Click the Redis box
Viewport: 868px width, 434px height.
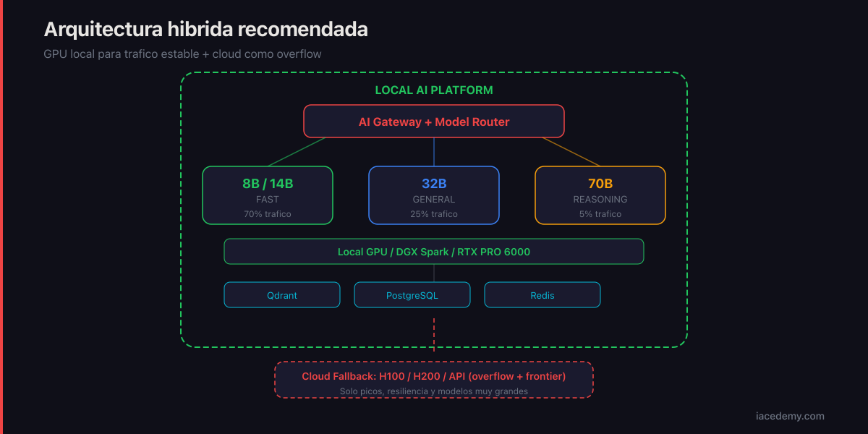(x=542, y=295)
